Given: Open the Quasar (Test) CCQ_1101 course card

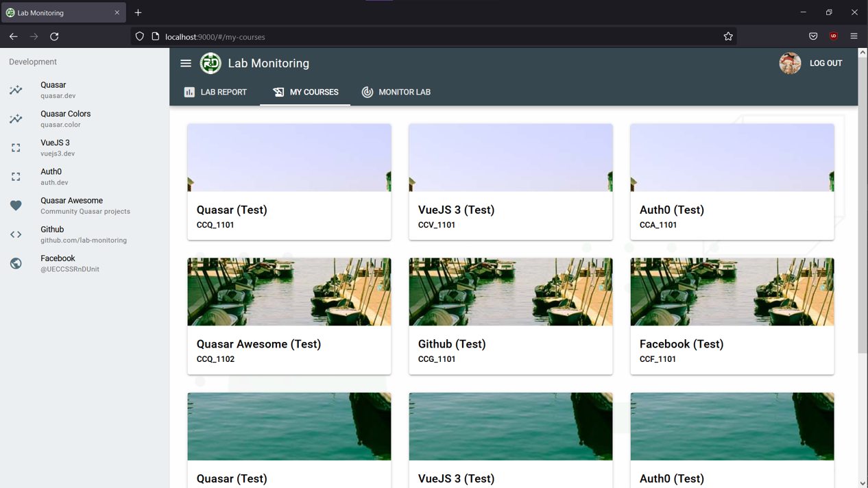Looking at the screenshot, I should [289, 182].
